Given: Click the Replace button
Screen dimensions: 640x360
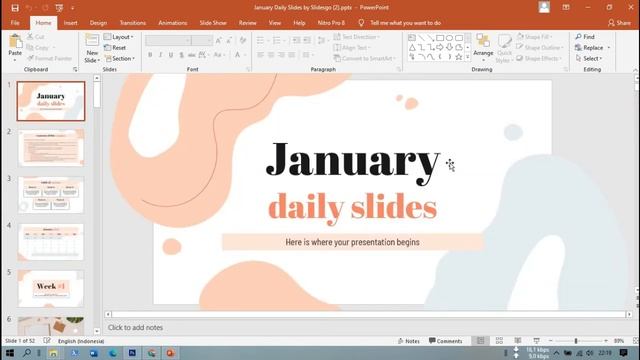Looking at the screenshot, I should click(x=589, y=48).
